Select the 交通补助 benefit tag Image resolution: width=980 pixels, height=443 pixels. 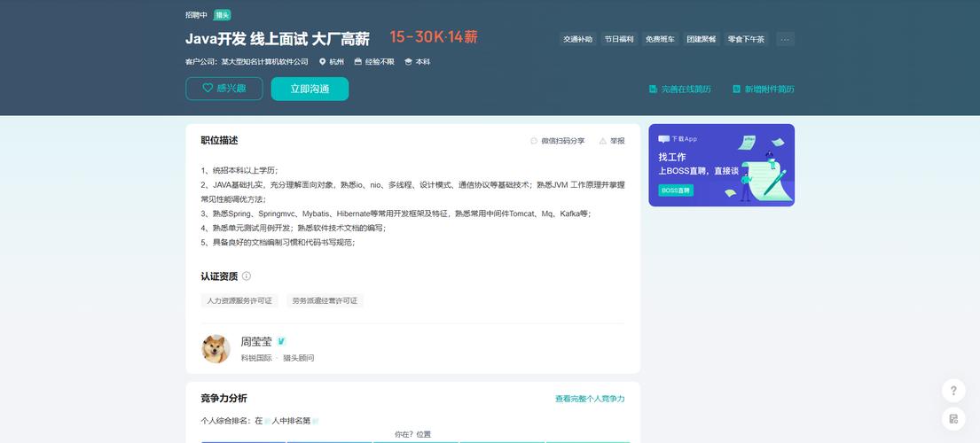tap(577, 39)
